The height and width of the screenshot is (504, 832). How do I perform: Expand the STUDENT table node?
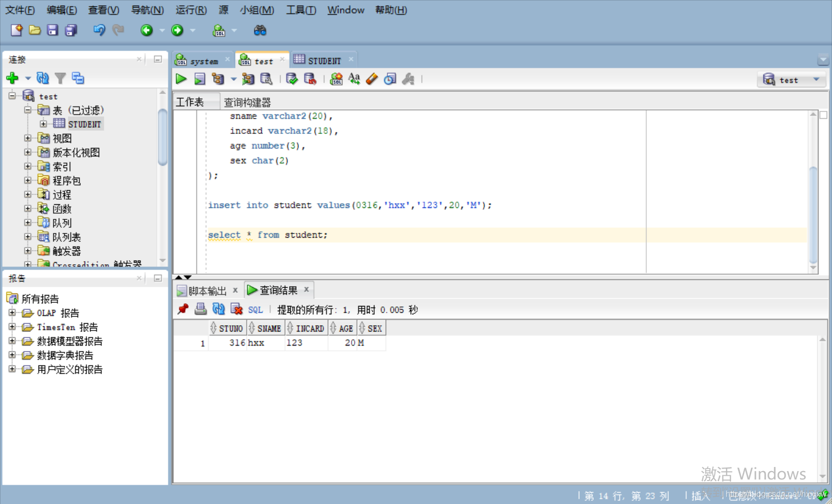(x=44, y=124)
